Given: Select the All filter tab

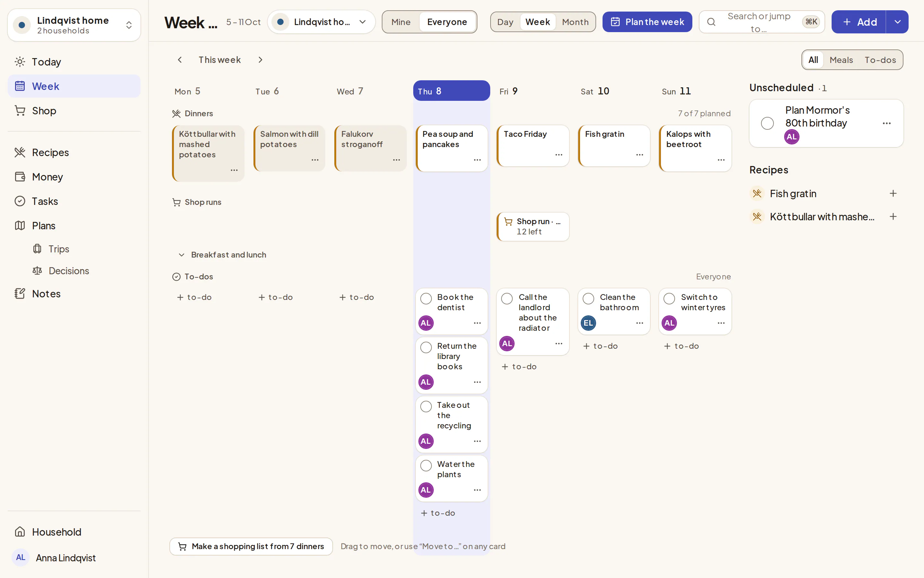Looking at the screenshot, I should pos(813,60).
